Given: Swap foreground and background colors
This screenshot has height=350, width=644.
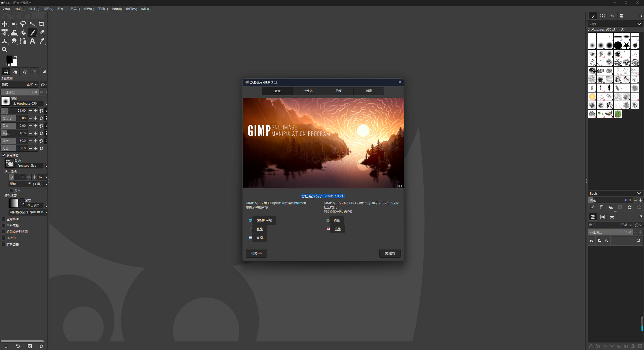Looking at the screenshot, I should (x=16, y=57).
